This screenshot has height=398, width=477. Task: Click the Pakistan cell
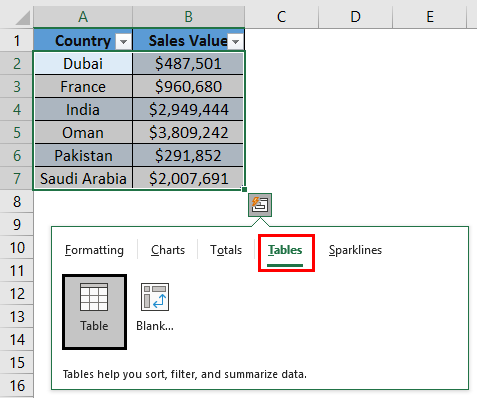point(83,156)
